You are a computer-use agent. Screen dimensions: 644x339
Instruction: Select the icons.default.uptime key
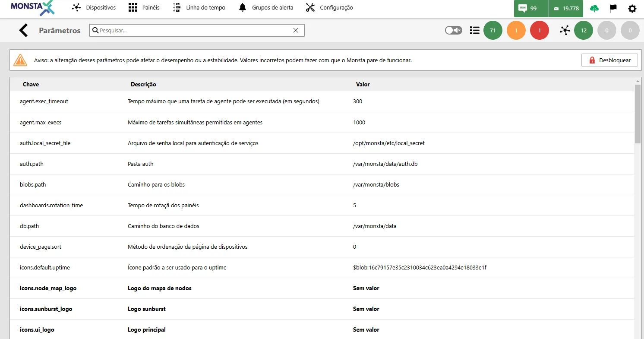tap(45, 267)
